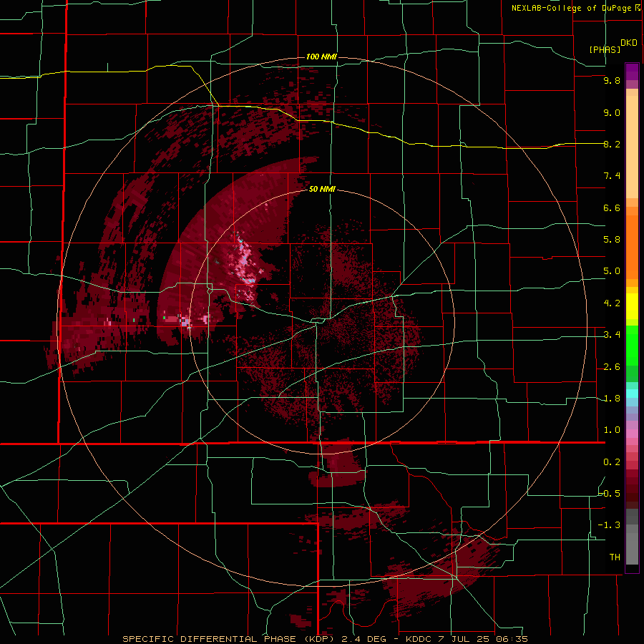Viewport: 644px width, 644px height.
Task: Click the TH label on the scale
Action: coord(615,557)
